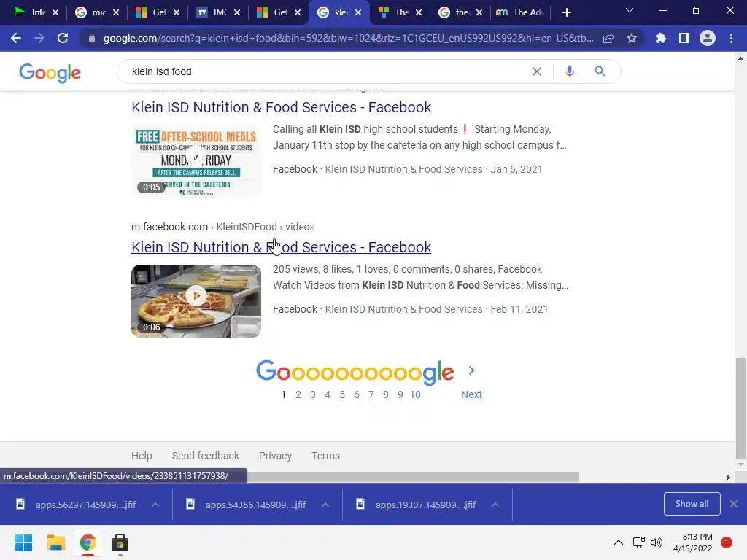
Task: Click the horizontal scrollbar thumb
Action: pyautogui.click(x=413, y=477)
